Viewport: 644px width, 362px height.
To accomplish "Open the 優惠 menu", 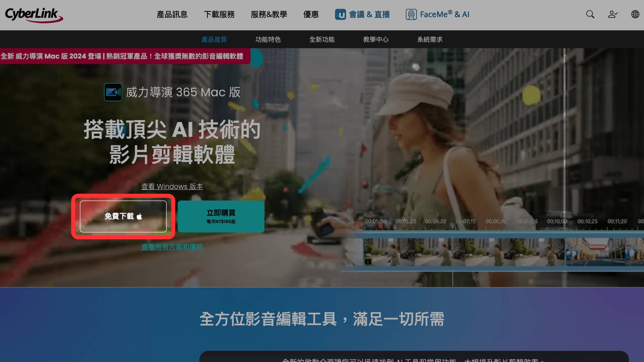I will [x=311, y=14].
